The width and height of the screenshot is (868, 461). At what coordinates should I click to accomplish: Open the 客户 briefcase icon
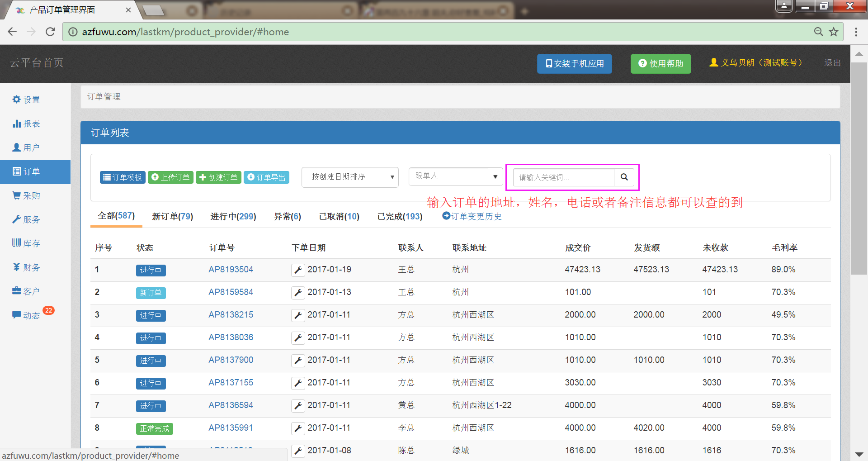click(17, 291)
